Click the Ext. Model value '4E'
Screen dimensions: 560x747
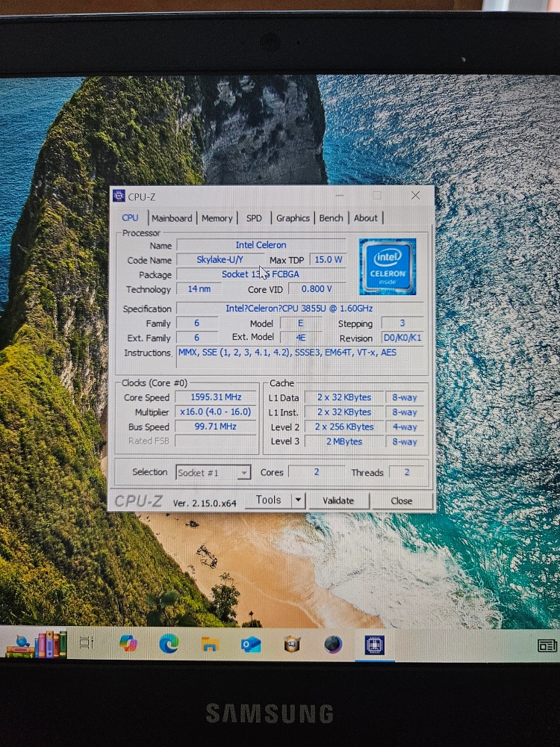pyautogui.click(x=300, y=338)
